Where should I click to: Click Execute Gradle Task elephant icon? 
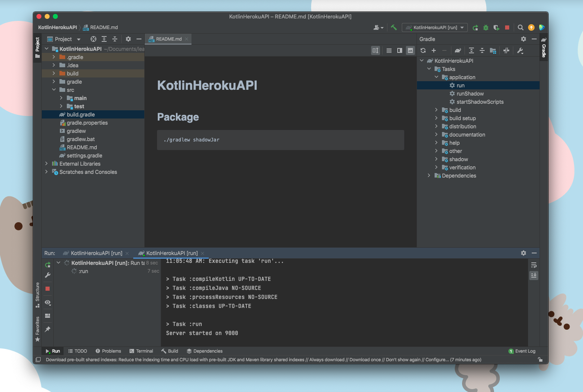[x=458, y=50]
